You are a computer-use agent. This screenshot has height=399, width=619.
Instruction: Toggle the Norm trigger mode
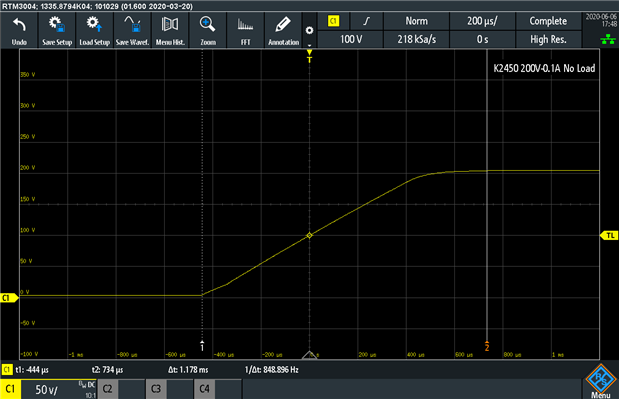click(x=416, y=21)
